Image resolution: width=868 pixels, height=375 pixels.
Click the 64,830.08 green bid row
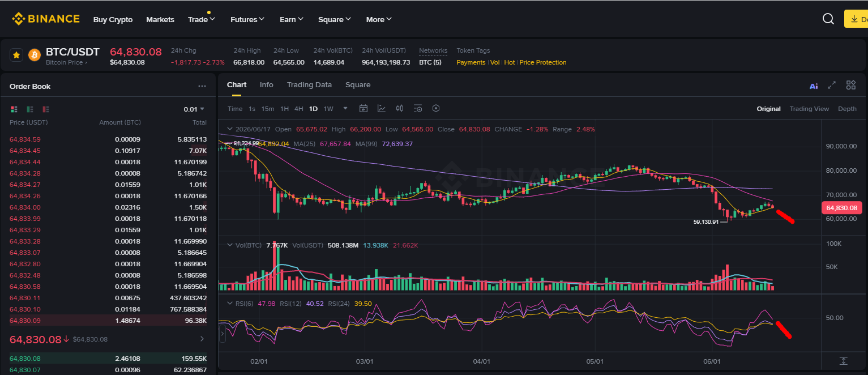[x=108, y=359]
